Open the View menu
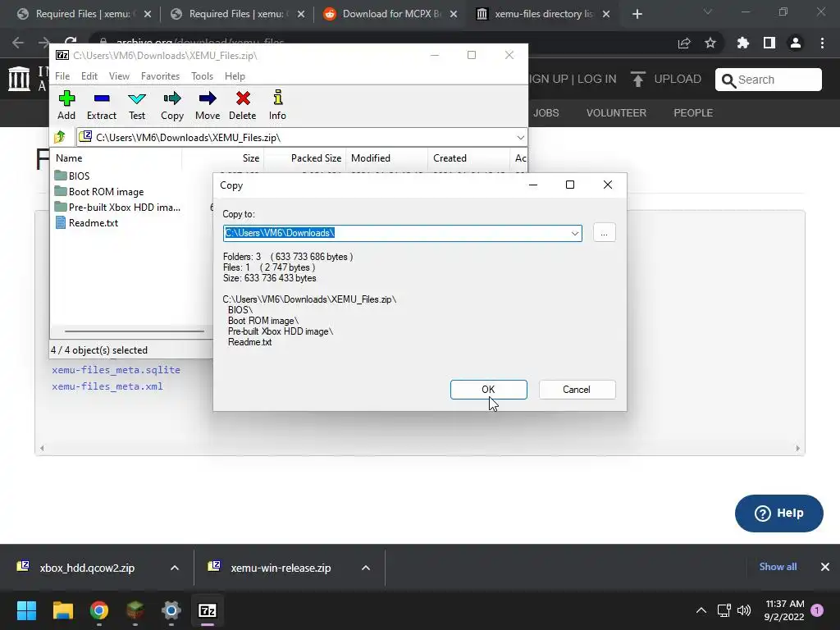 (x=119, y=76)
